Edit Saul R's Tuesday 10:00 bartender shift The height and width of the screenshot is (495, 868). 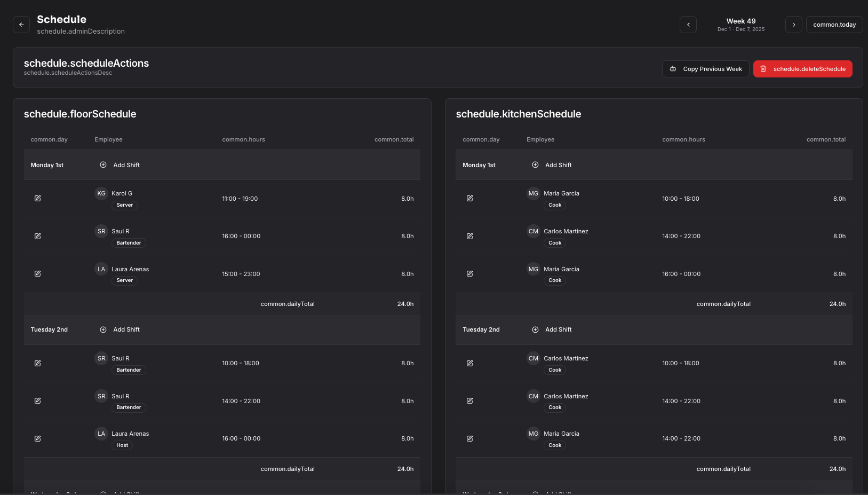[x=38, y=363]
